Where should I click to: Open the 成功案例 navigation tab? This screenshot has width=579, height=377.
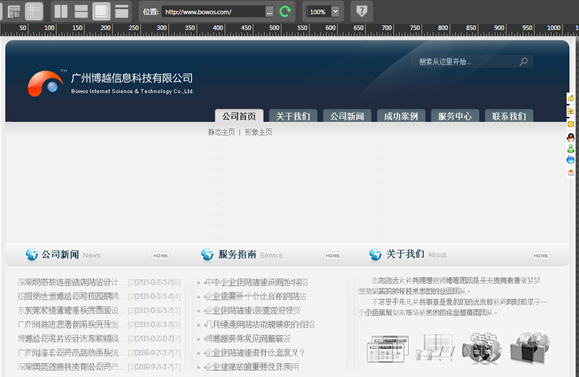coord(401,116)
